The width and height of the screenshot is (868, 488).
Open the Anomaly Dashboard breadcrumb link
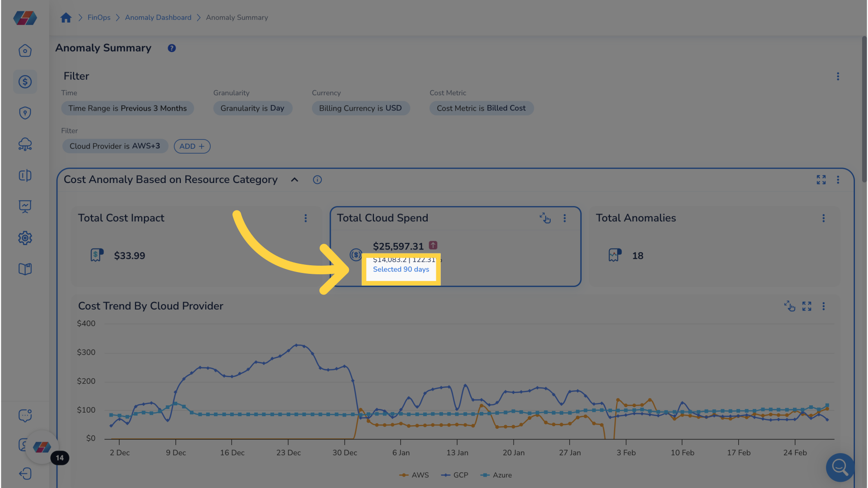coord(158,17)
